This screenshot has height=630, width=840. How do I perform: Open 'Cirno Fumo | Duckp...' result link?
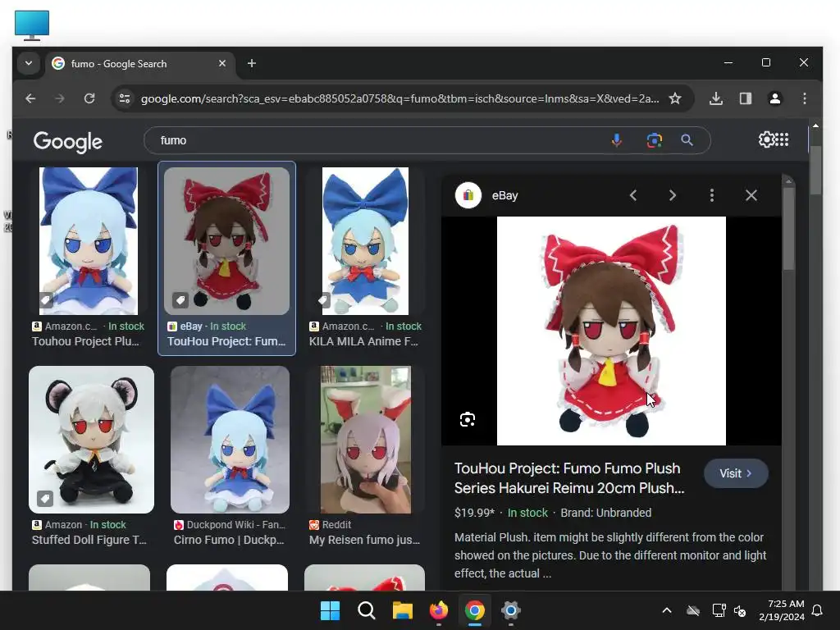[x=229, y=540]
